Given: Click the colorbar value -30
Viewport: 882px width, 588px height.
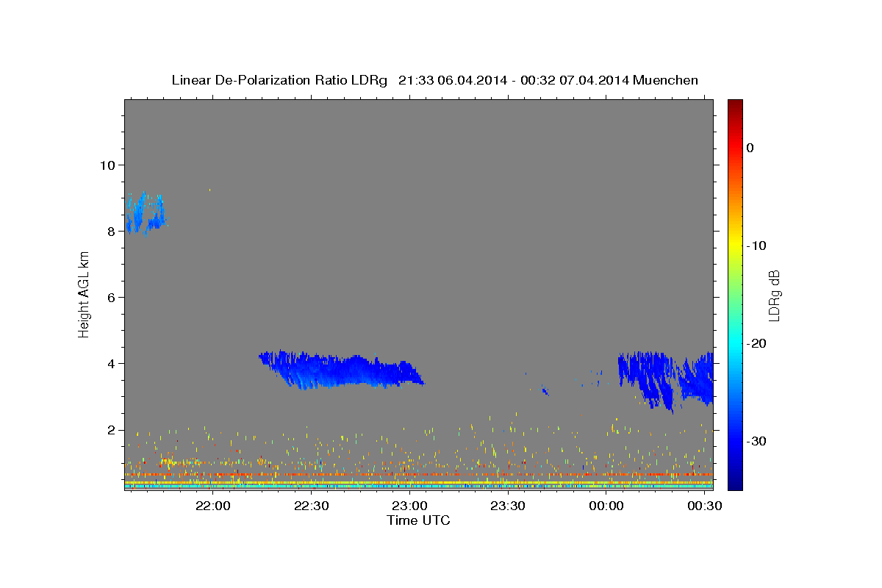Looking at the screenshot, I should (x=757, y=441).
